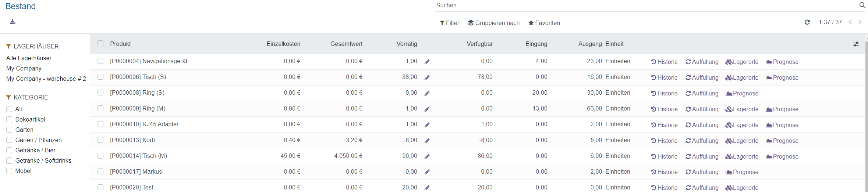Screen dimensions: 868x192
Task: Open the Favoriten dropdown
Action: [544, 23]
